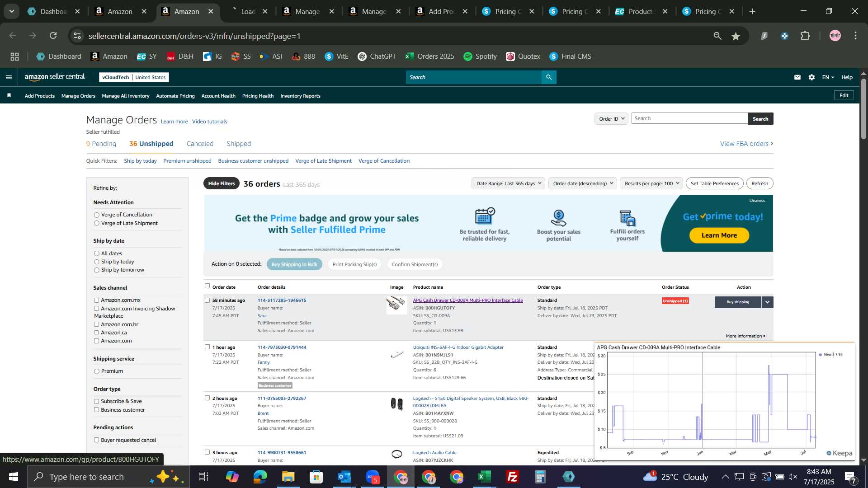Open the Quotex bookmark
This screenshot has width=868, height=488.
[523, 56]
